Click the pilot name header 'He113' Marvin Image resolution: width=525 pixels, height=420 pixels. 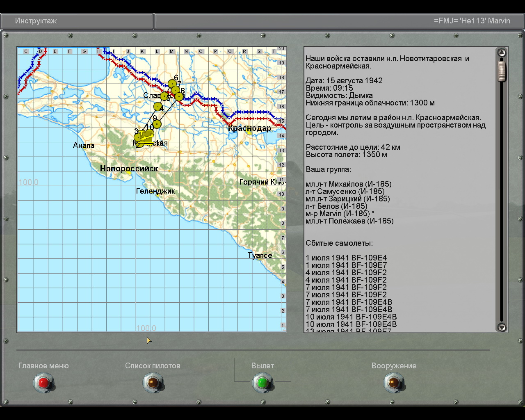click(x=472, y=21)
